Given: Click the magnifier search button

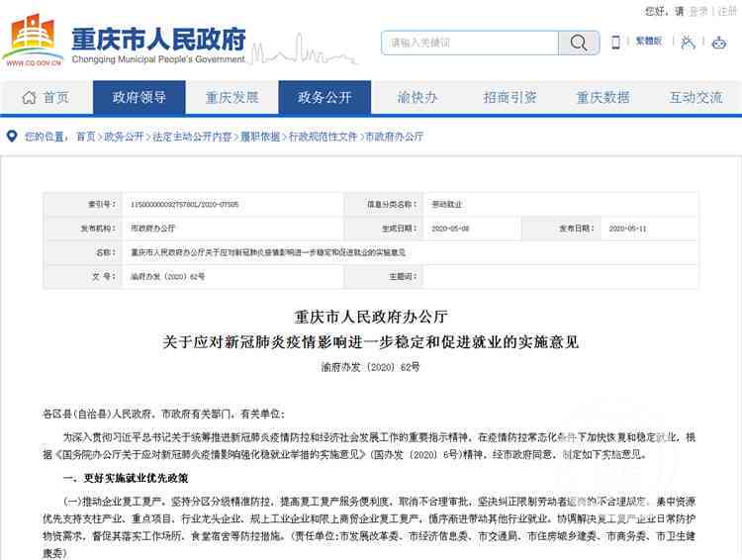Looking at the screenshot, I should tap(579, 43).
